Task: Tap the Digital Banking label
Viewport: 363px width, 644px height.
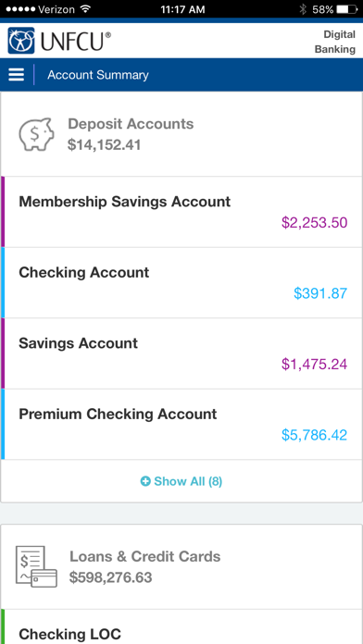Action: click(x=335, y=42)
